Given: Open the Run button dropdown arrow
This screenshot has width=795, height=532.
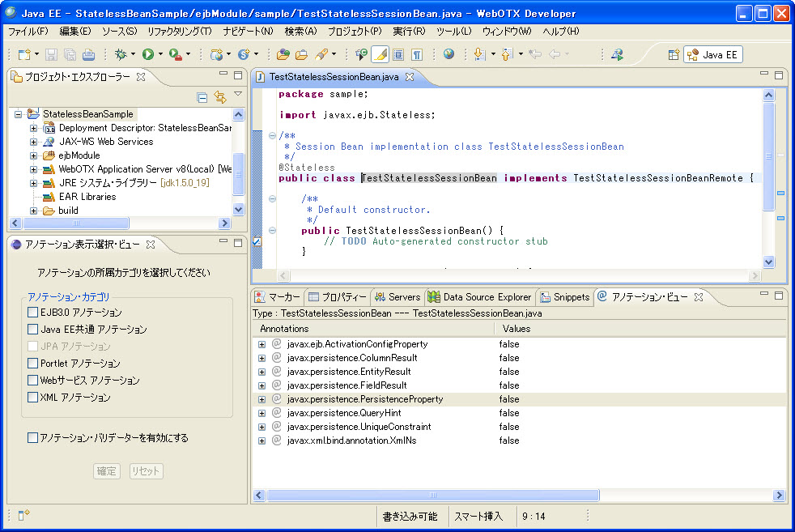Looking at the screenshot, I should coord(160,55).
